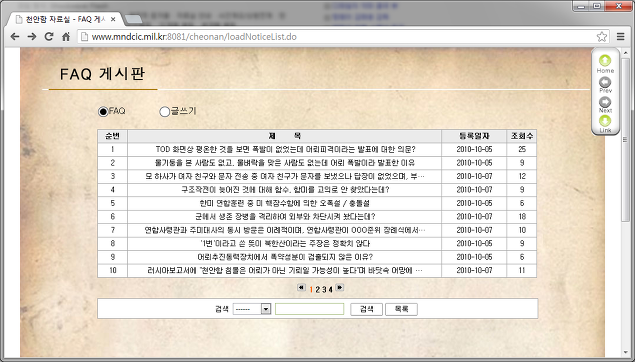Click view count 25 in row 1
This screenshot has width=635, height=362.
[x=522, y=149]
